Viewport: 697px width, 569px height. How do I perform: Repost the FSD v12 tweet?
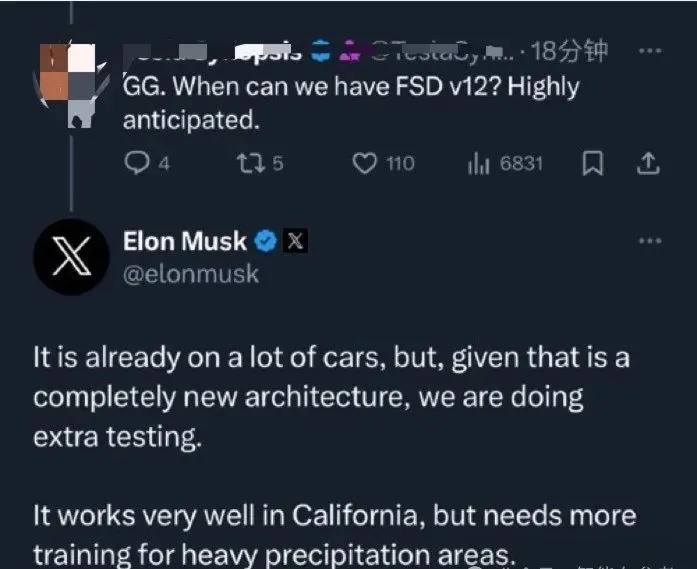251,163
